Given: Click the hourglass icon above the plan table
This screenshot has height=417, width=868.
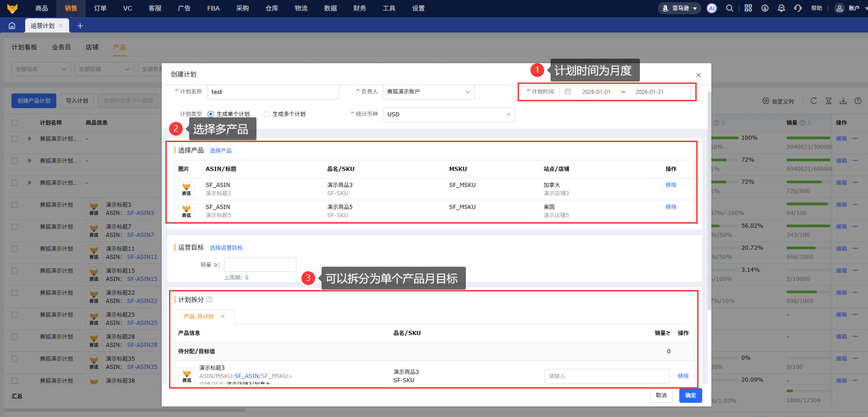Looking at the screenshot, I should (x=829, y=101).
